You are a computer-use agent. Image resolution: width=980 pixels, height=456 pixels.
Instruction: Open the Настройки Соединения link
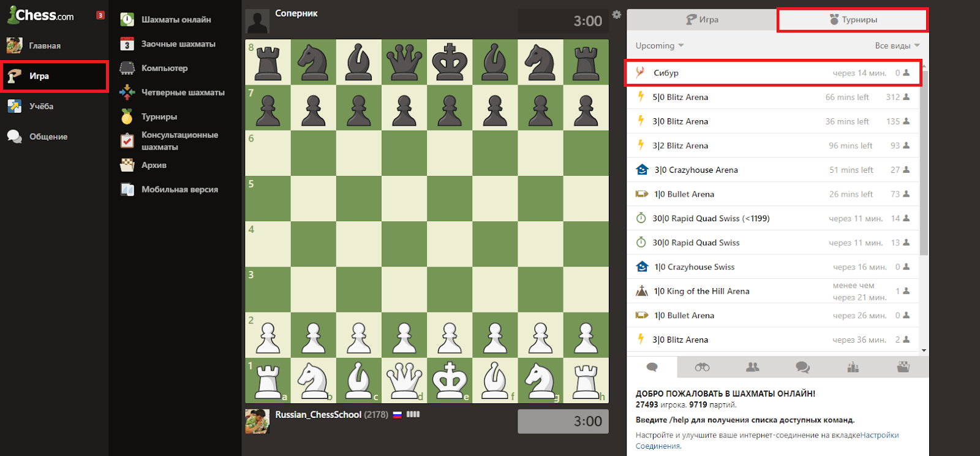click(x=880, y=435)
